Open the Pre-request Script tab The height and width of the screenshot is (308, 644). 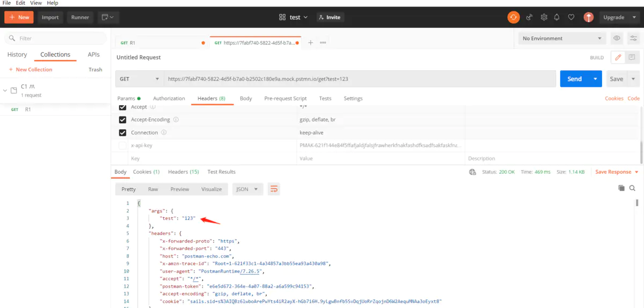coord(286,99)
